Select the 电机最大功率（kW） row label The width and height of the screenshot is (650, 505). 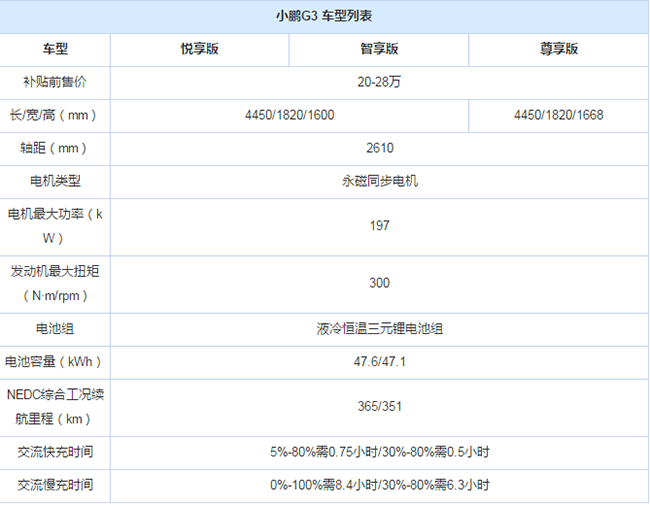tap(55, 226)
